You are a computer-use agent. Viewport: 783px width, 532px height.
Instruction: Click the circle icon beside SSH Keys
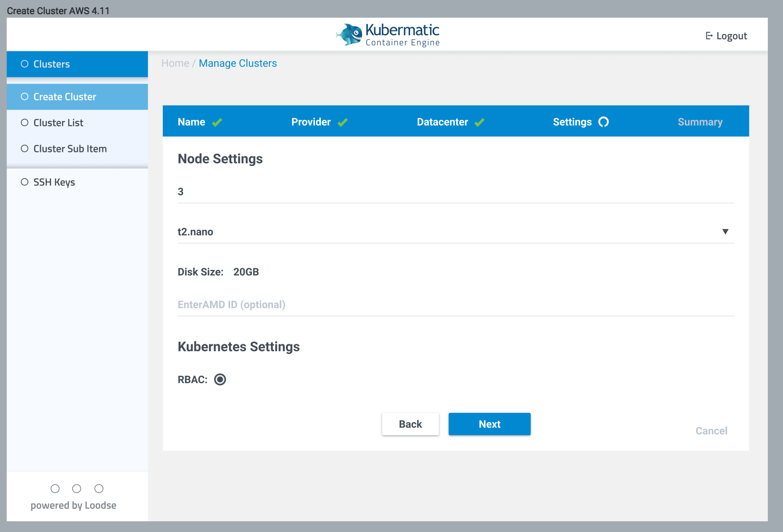coord(25,182)
